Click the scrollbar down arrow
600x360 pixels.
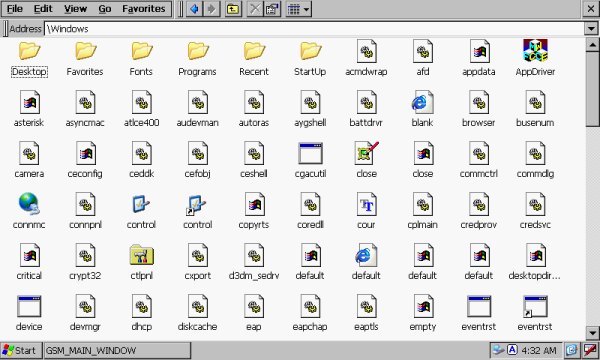tap(593, 332)
